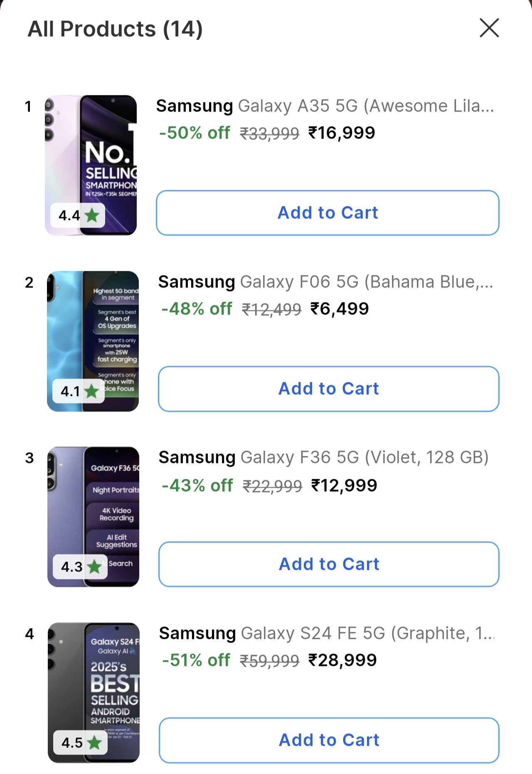This screenshot has height=774, width=532.
Task: Tap the ₹16,999 discounted price
Action: (x=341, y=133)
